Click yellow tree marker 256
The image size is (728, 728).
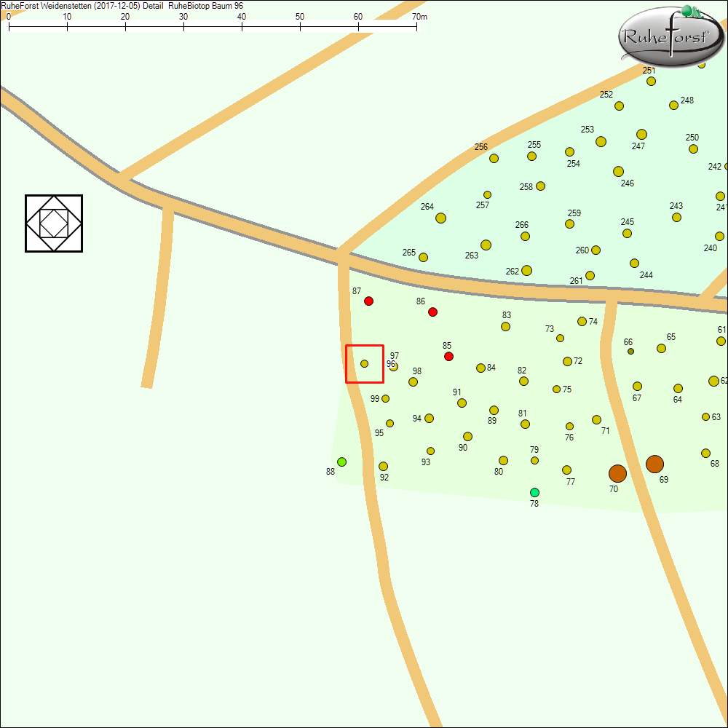(x=494, y=159)
